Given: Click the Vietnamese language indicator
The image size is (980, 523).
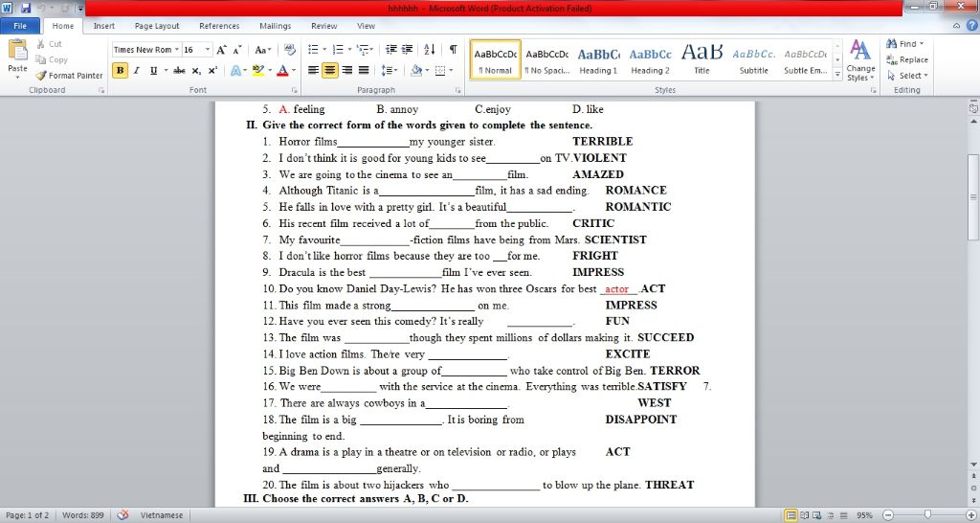Looking at the screenshot, I should point(161,515).
